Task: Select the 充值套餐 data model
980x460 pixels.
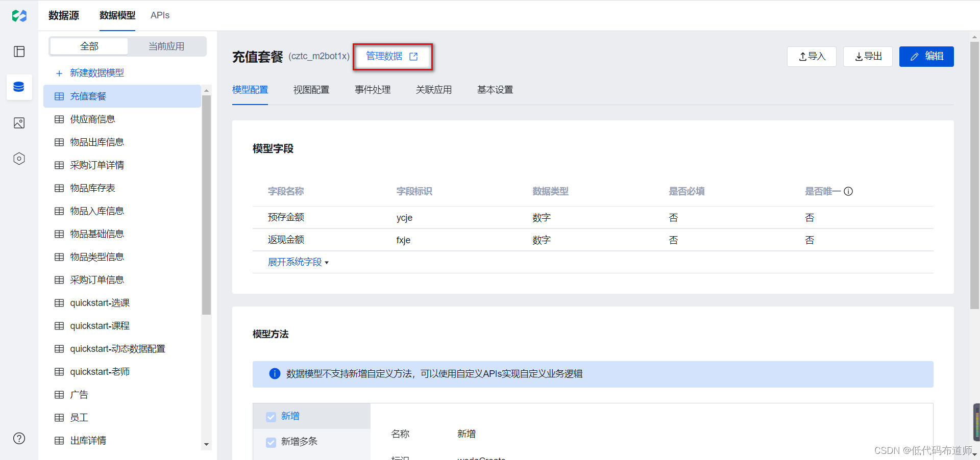Action: (122, 96)
